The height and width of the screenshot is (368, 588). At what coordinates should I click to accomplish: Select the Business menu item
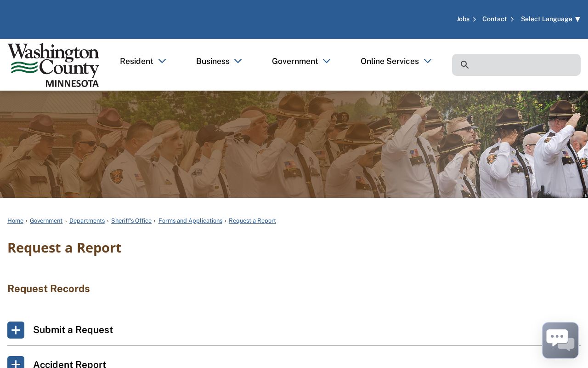213,61
